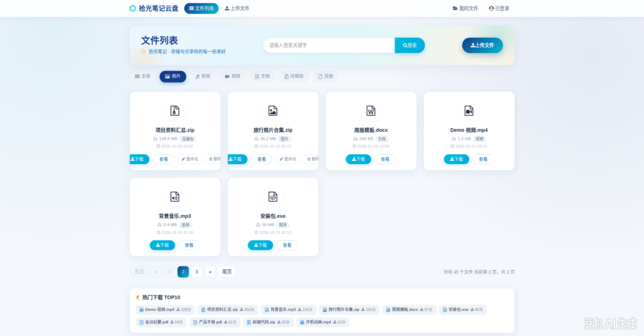
Task: Click the image file icon of 旅行照片合集.zip
Action: [x=273, y=111]
